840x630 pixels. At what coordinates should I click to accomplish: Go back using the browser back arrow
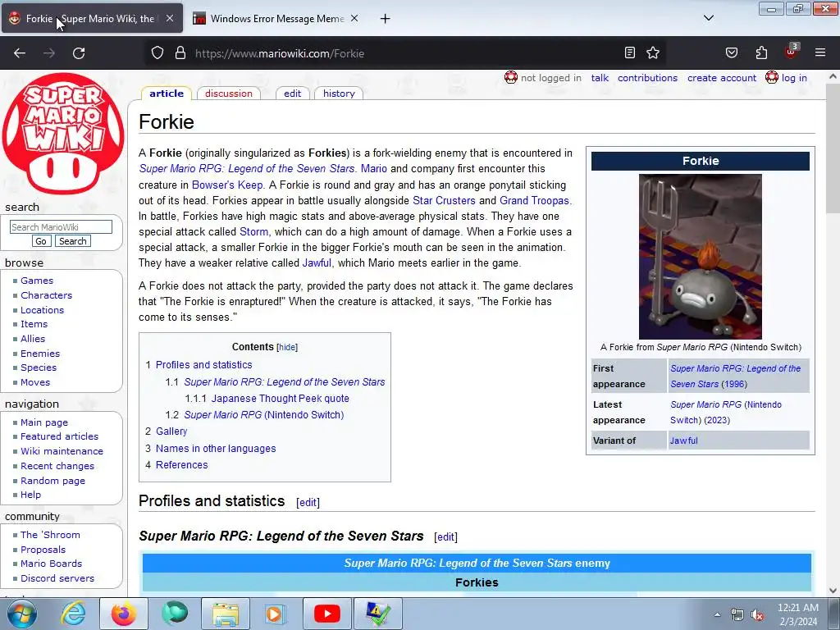point(20,53)
